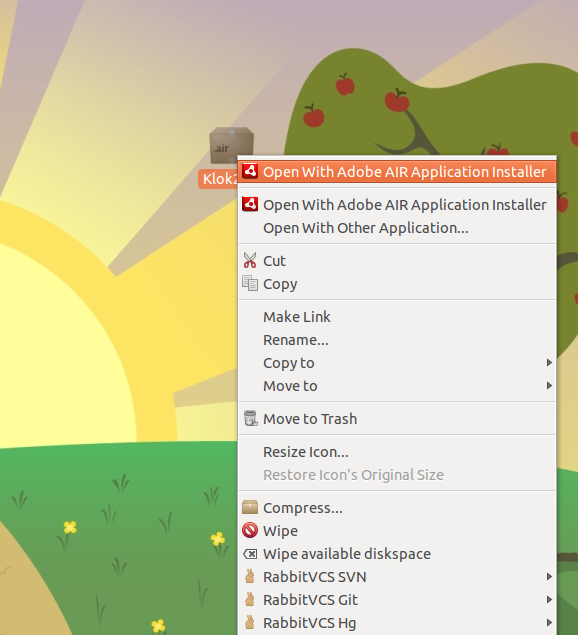The height and width of the screenshot is (635, 578).
Task: Click the Compress archive box icon
Action: [x=250, y=507]
